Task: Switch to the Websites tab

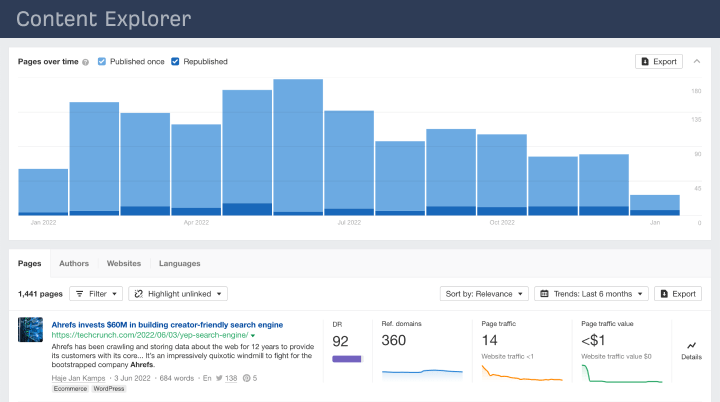Action: click(124, 263)
